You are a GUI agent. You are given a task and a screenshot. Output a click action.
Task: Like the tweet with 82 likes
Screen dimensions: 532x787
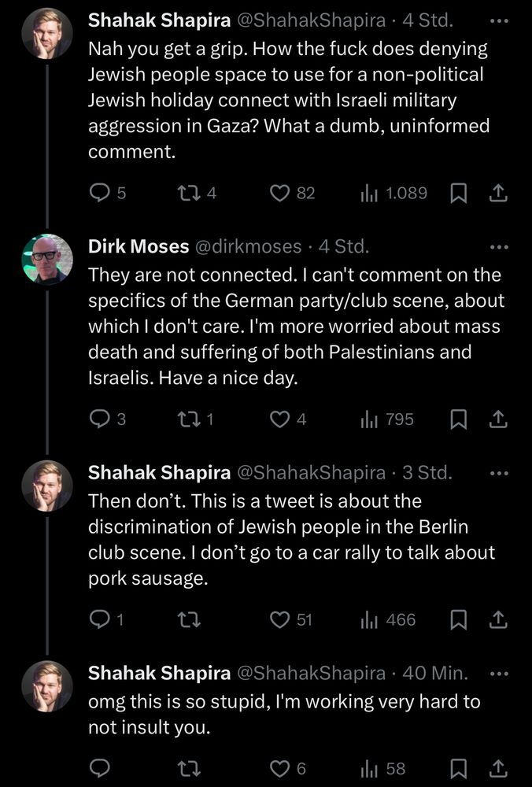281,193
